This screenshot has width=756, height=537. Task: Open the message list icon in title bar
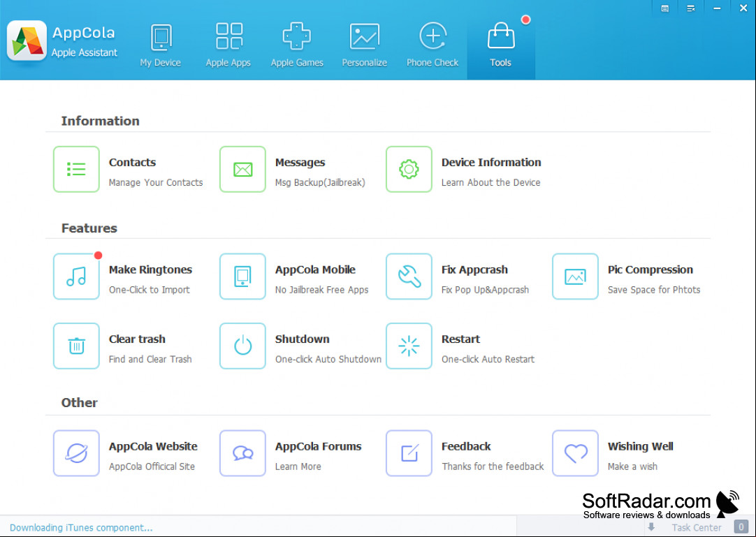pos(665,8)
